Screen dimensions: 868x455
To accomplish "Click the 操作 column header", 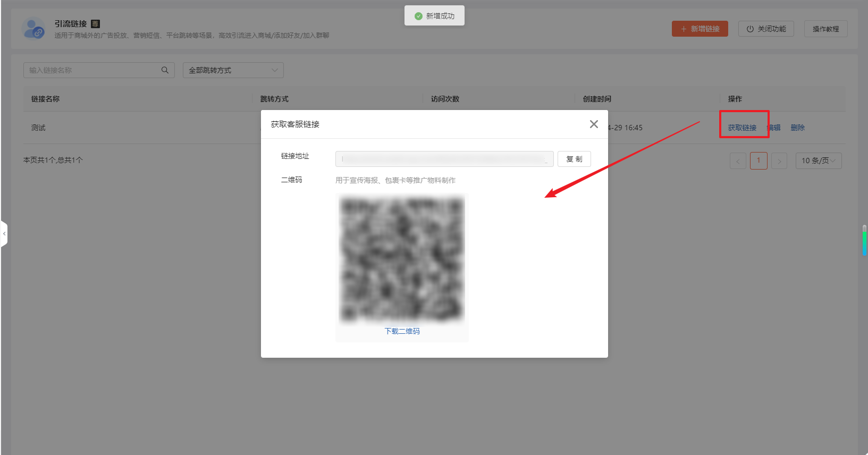I will tap(735, 99).
